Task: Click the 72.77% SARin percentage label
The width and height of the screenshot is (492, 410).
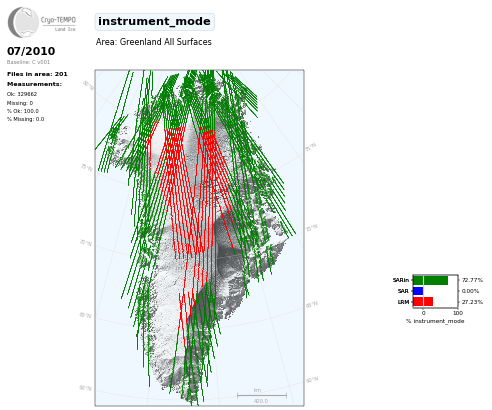Action: 472,280
